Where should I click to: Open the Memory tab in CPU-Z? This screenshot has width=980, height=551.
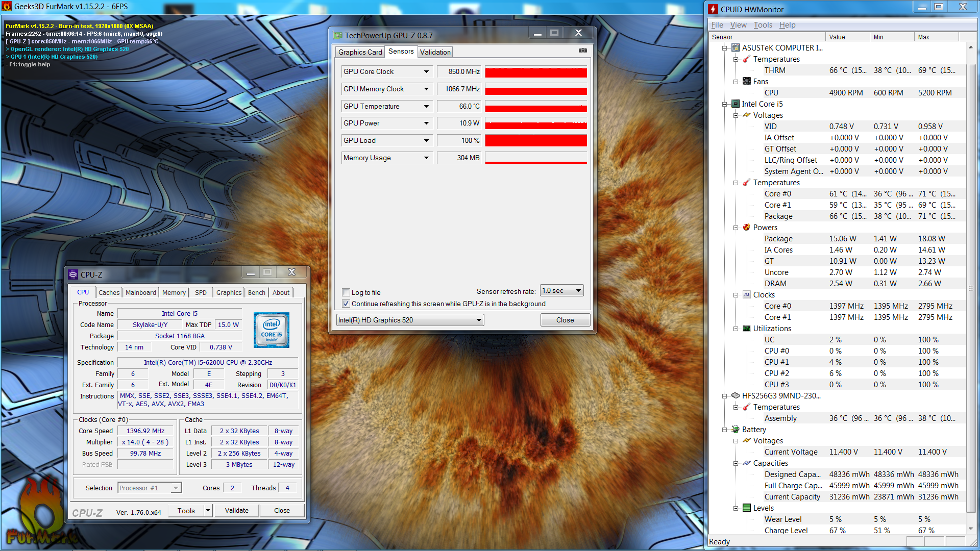[x=174, y=292]
